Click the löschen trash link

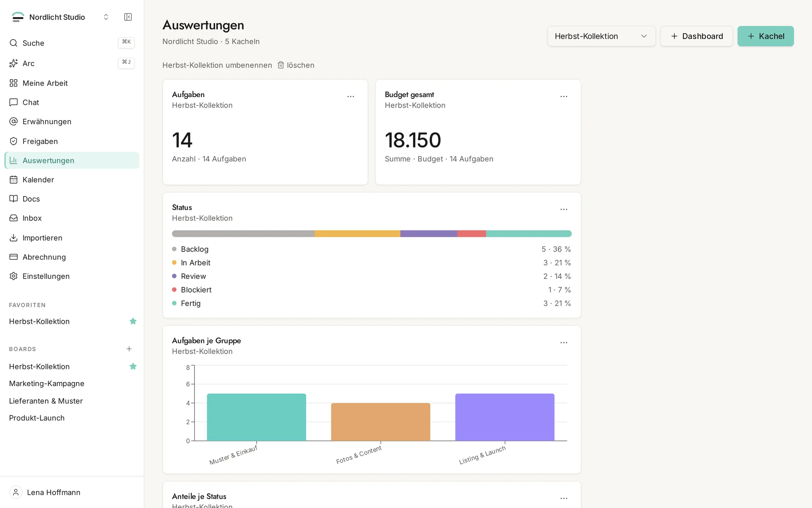[x=296, y=65]
